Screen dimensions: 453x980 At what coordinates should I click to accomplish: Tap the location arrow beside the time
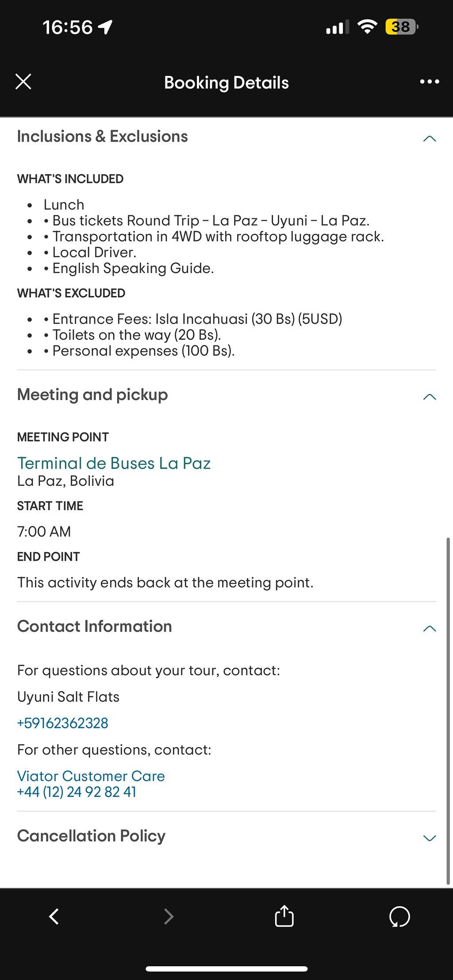(105, 27)
